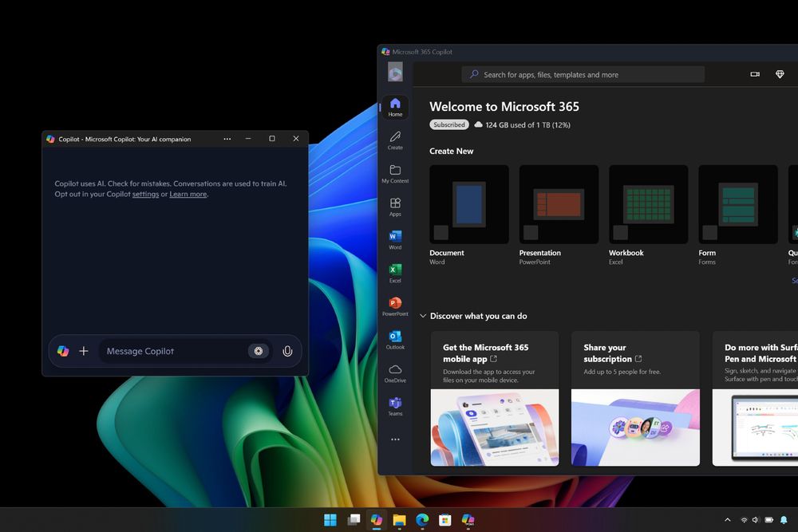Click Microsoft 365 Copilot taskbar icon
Screen dimensions: 798x532
point(468,520)
